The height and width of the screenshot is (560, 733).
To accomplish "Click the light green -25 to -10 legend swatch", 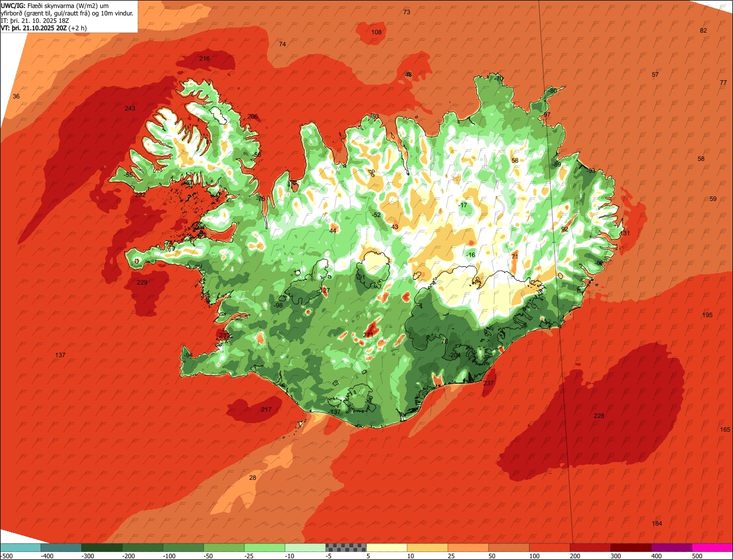I will (264, 547).
